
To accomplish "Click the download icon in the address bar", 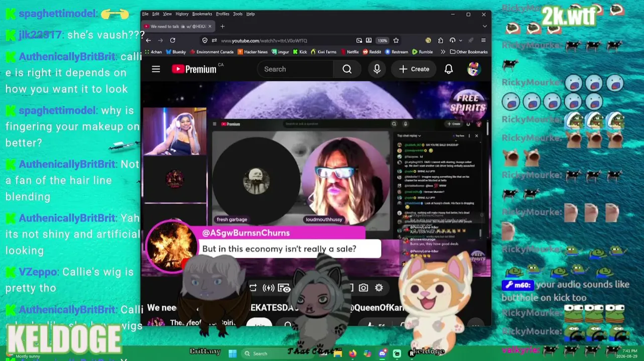I will [369, 41].
